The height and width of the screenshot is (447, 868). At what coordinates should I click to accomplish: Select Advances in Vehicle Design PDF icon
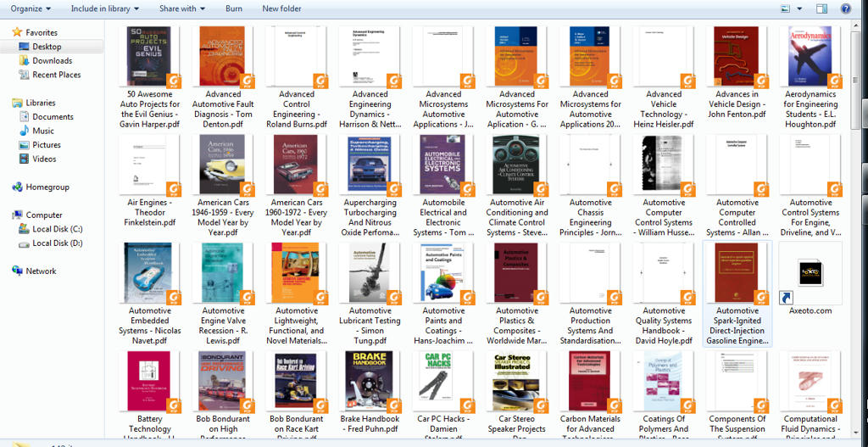(737, 57)
